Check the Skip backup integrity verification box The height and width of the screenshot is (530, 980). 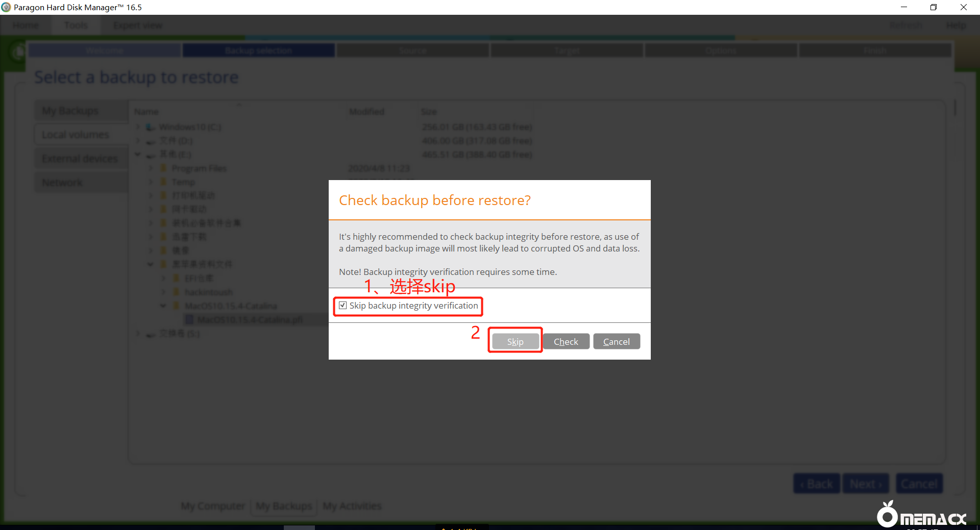tap(343, 306)
